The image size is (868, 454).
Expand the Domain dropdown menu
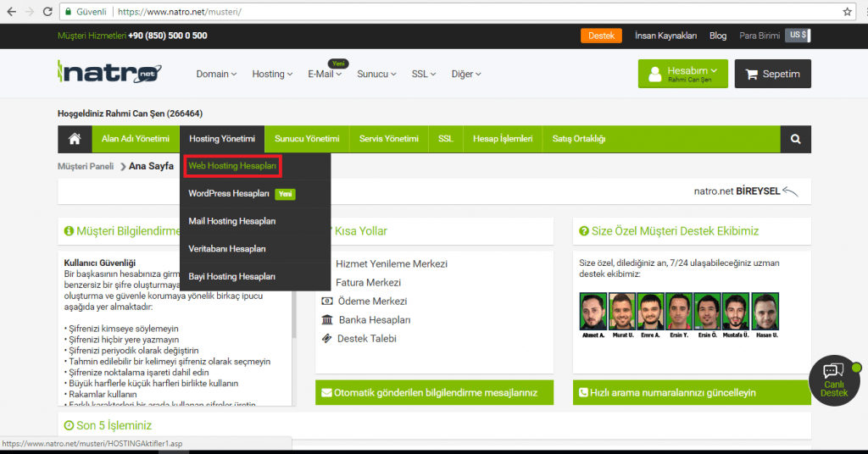click(216, 74)
